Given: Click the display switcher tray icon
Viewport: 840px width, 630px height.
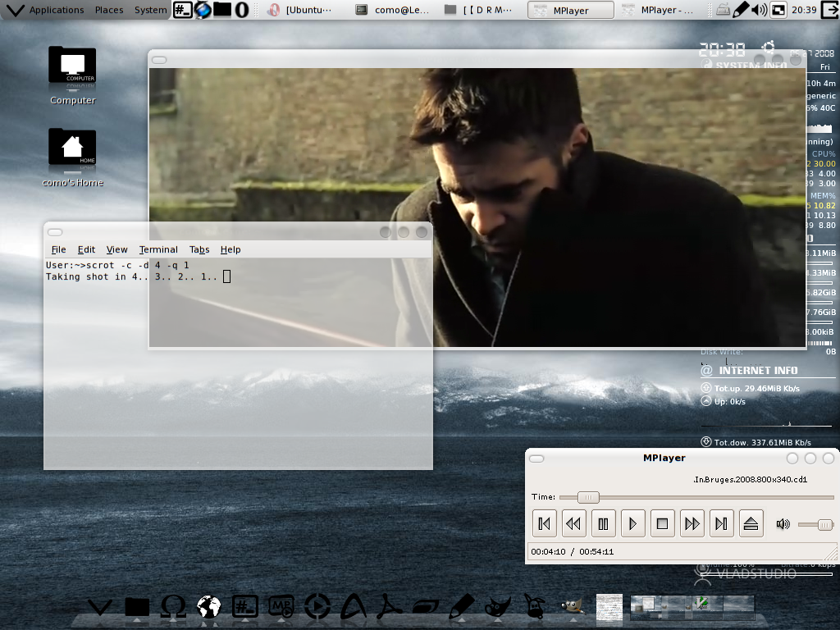Looking at the screenshot, I should click(x=778, y=10).
